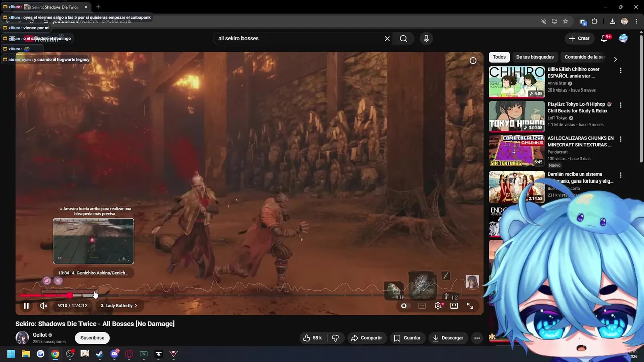Open options for Billie Eilish video
Image resolution: width=644 pixels, height=362 pixels.
tap(620, 70)
